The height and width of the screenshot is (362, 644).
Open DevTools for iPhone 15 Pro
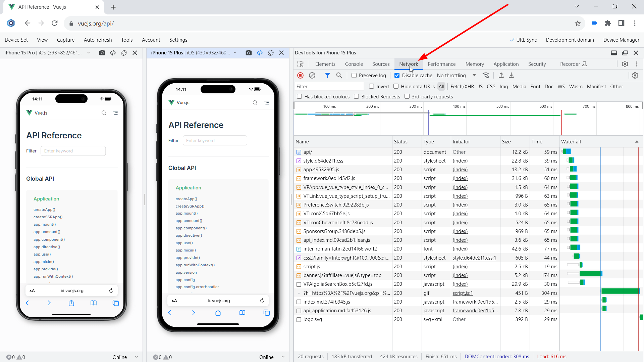click(113, 53)
